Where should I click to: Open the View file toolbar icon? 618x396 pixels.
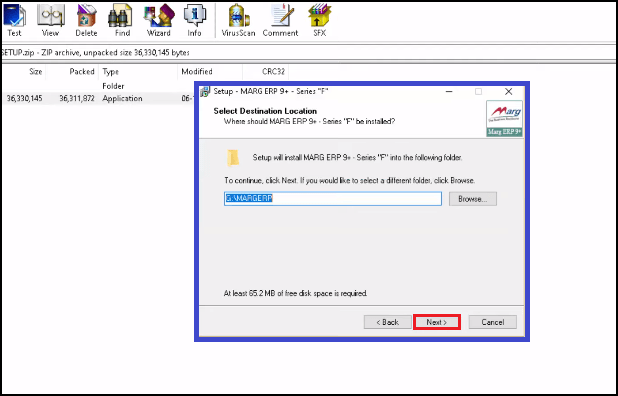point(50,20)
